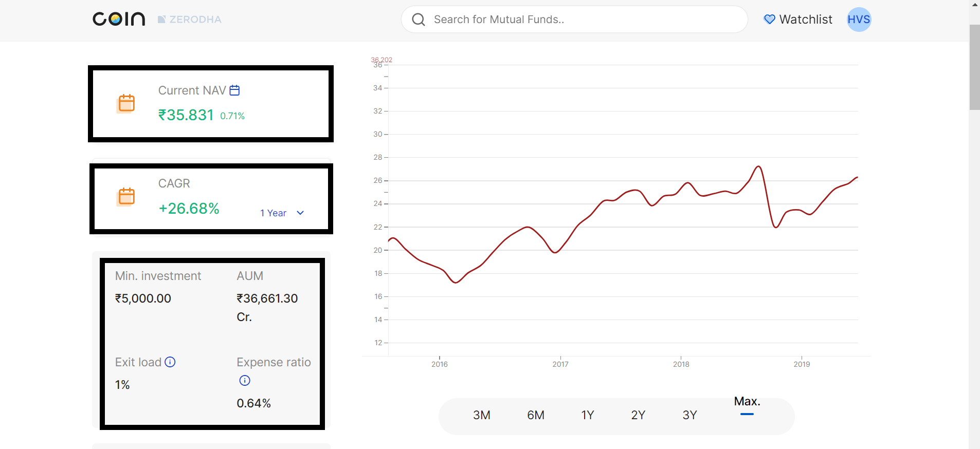Click the 36.202 peak value label
Viewport: 980px width, 449px height.
(x=382, y=60)
